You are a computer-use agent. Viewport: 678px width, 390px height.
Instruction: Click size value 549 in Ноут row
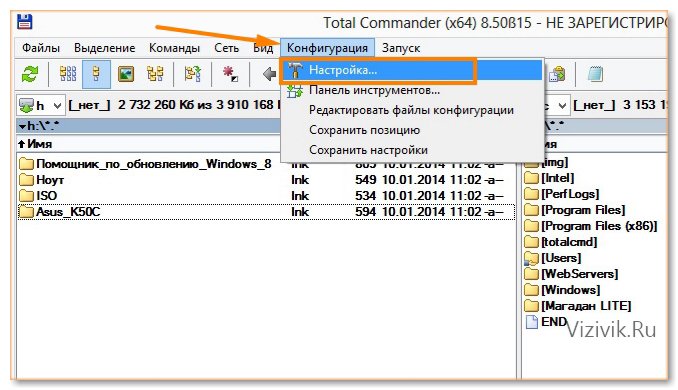pyautogui.click(x=365, y=180)
